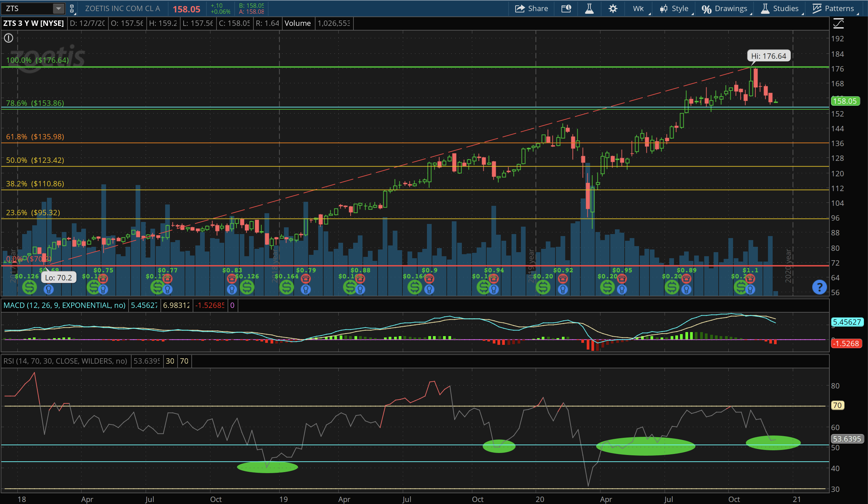The height and width of the screenshot is (504, 868).
Task: Click the RSI overbought value 70 in header
Action: click(184, 361)
